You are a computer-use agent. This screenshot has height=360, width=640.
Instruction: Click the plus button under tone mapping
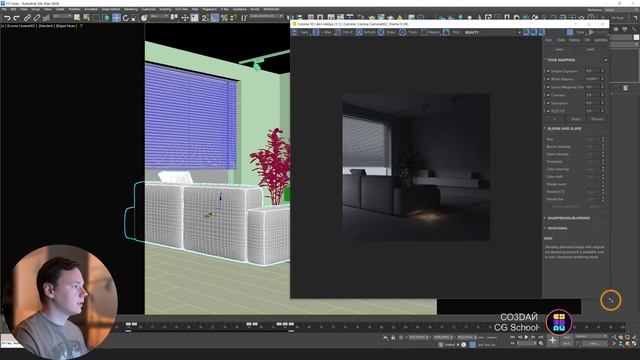554,119
